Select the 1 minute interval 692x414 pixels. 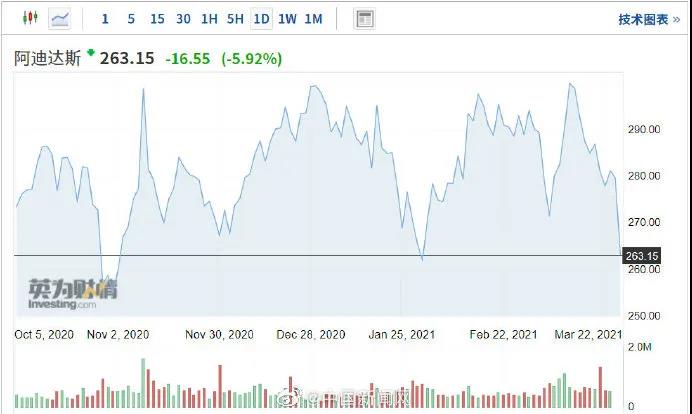tap(105, 19)
